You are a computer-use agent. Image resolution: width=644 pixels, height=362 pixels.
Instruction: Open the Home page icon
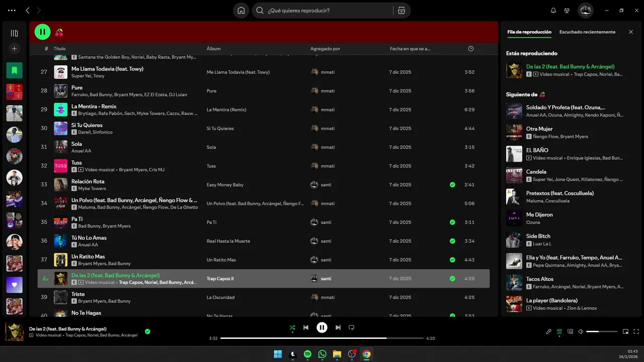click(241, 11)
